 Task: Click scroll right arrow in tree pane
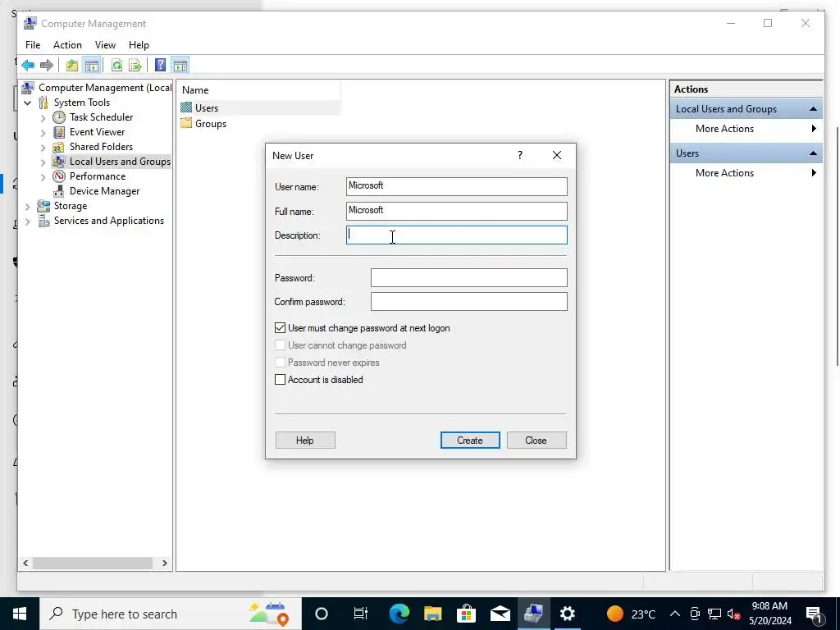(164, 563)
